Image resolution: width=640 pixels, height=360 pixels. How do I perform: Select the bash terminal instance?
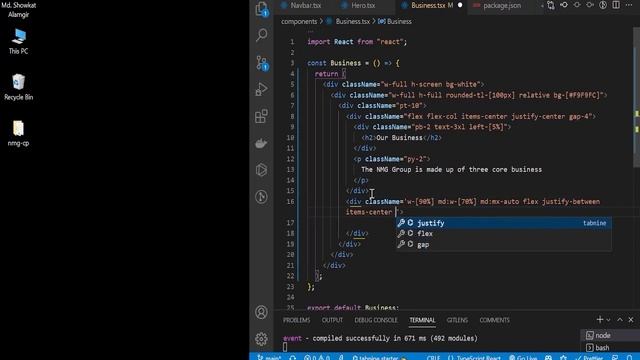pyautogui.click(x=610, y=348)
